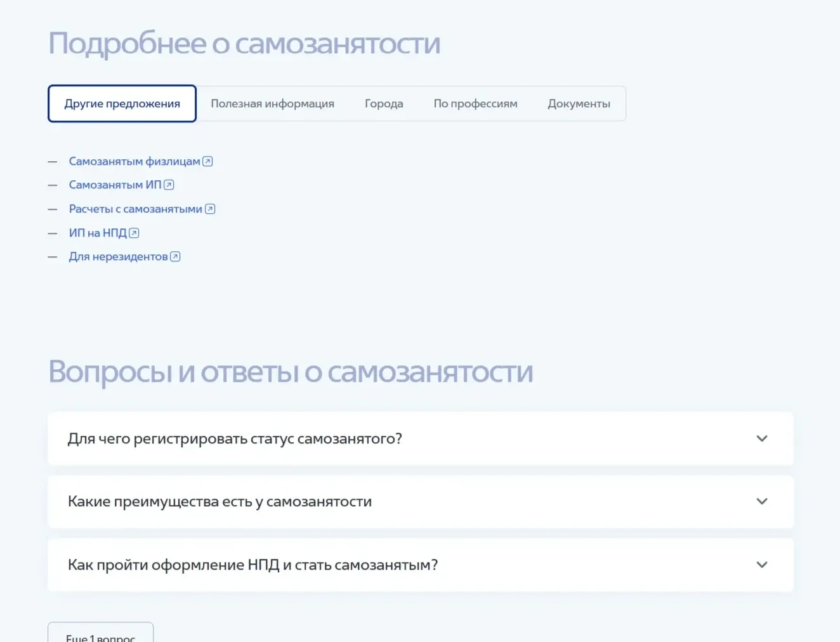Click external-link icon beside Расчеты с самозанятыми
This screenshot has width=840, height=642.
click(210, 209)
